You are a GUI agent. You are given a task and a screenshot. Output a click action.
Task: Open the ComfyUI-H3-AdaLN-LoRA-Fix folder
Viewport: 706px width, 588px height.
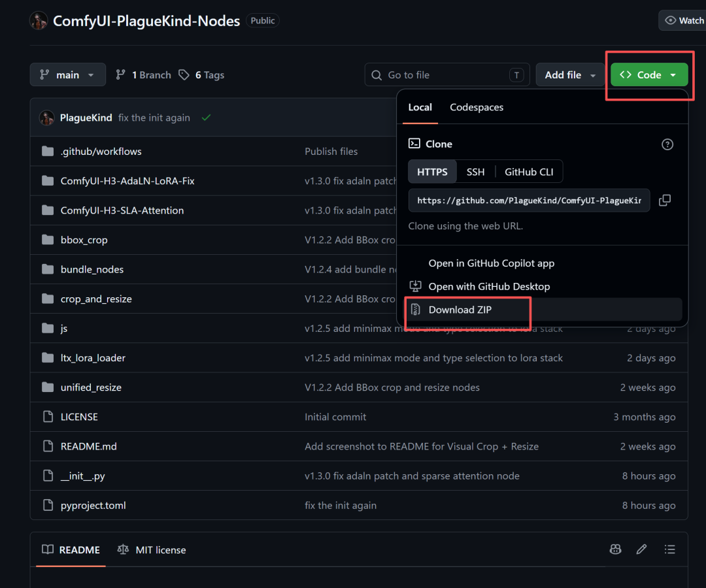127,181
